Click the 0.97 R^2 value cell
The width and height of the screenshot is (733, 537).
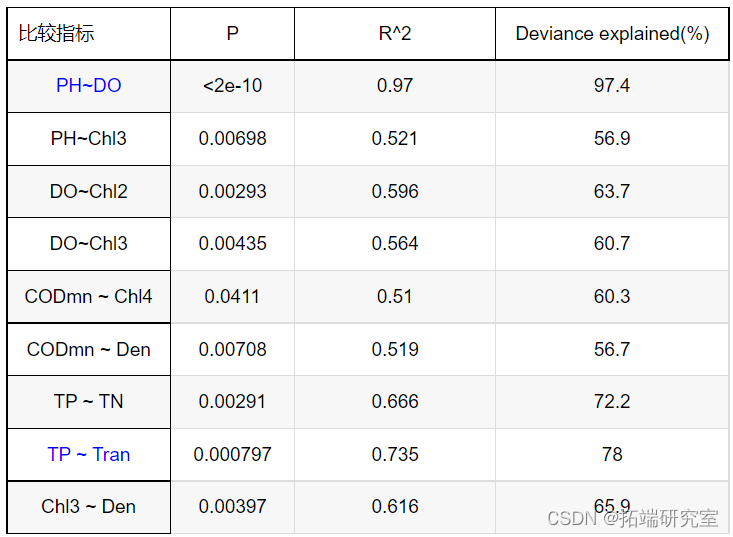pyautogui.click(x=394, y=86)
